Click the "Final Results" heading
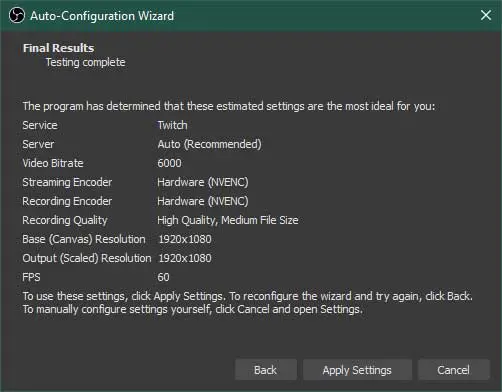502x392 pixels. (58, 48)
